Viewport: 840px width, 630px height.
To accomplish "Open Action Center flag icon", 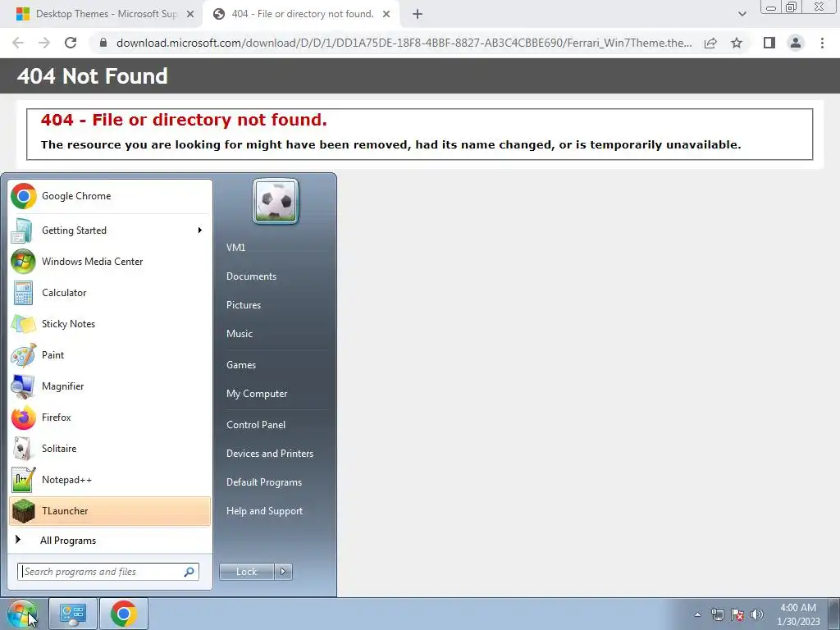I will (x=737, y=614).
